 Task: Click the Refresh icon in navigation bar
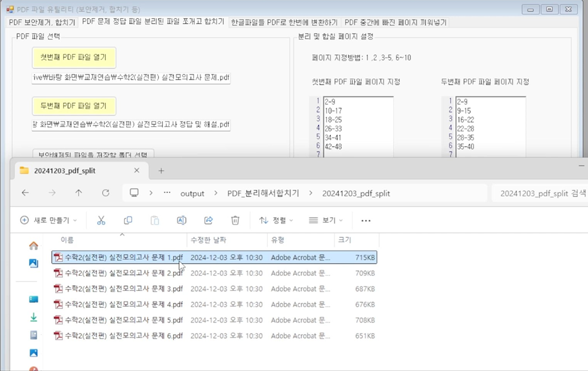click(x=105, y=193)
